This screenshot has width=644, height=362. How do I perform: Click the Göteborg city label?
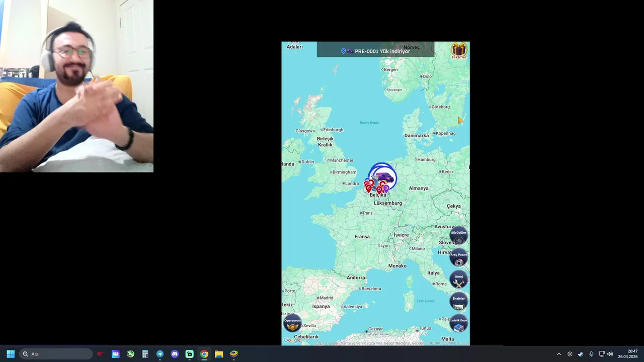point(441,107)
